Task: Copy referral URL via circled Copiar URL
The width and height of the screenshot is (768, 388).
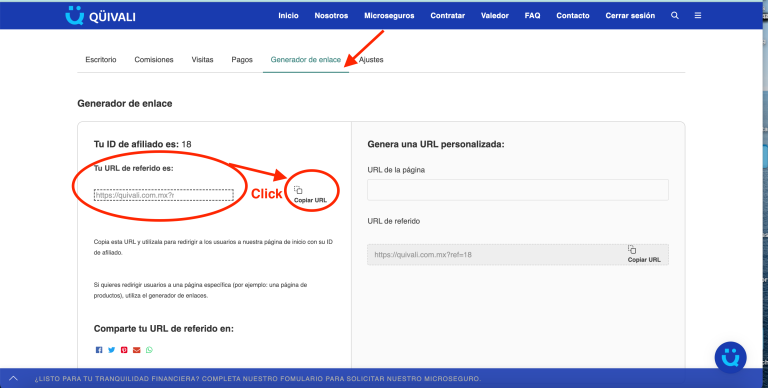Action: click(x=310, y=194)
